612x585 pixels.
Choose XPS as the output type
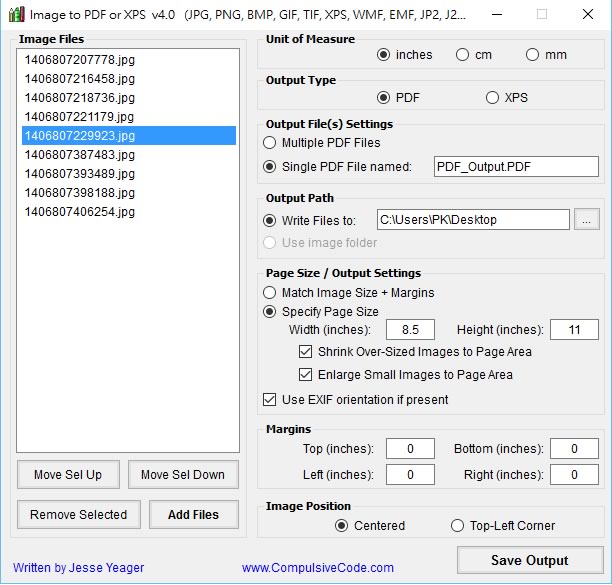(492, 98)
